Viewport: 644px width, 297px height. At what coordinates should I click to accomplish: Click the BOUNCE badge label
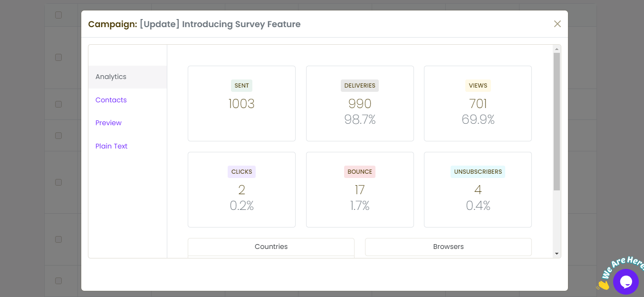pos(360,172)
